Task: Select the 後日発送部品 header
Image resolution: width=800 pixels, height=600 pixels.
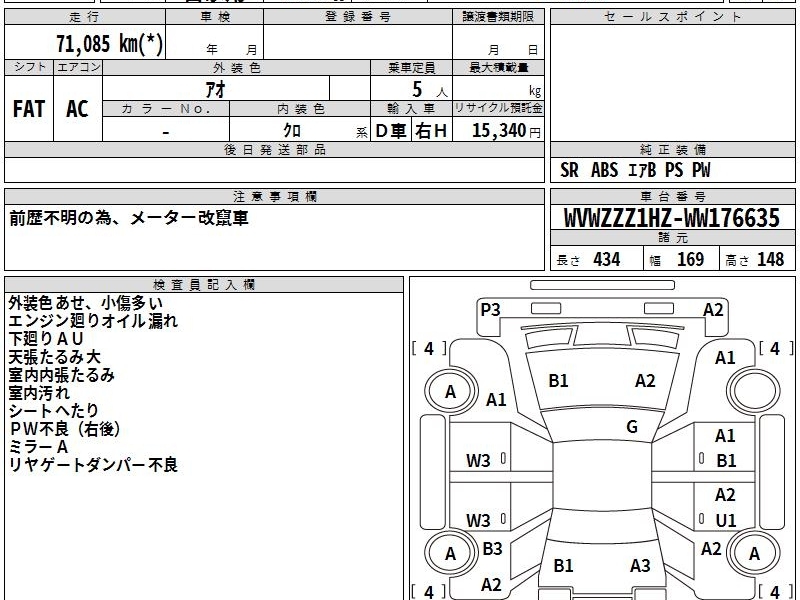Action: (x=274, y=149)
